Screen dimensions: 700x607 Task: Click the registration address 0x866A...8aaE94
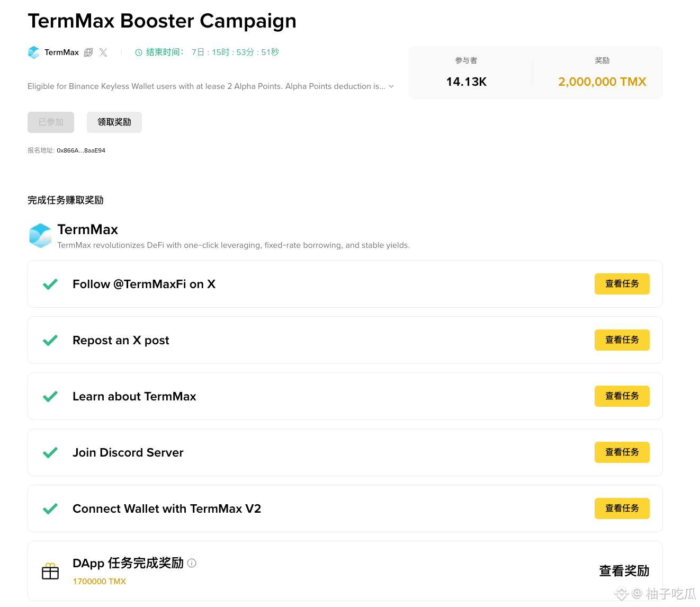pyautogui.click(x=81, y=150)
